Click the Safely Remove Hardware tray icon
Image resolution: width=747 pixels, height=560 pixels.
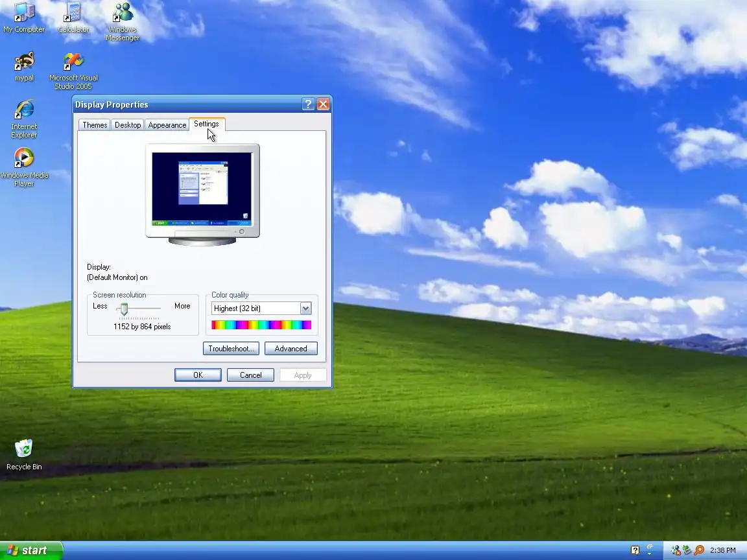(687, 550)
